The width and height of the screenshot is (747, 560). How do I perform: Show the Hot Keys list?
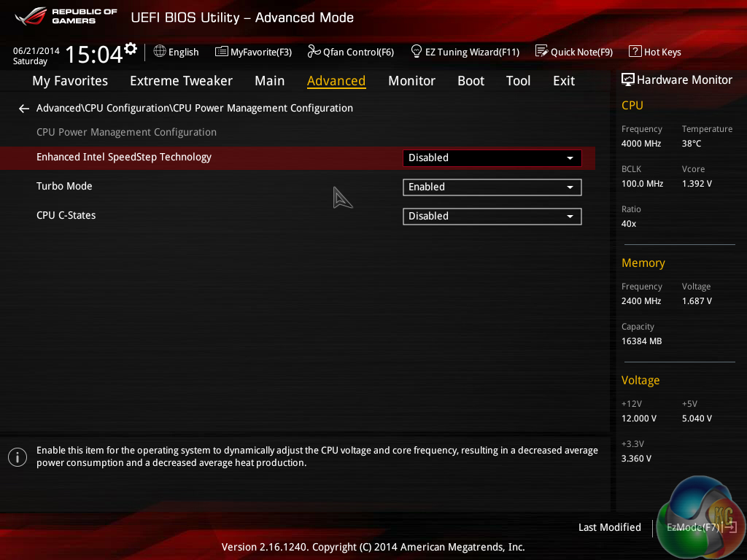pos(655,52)
